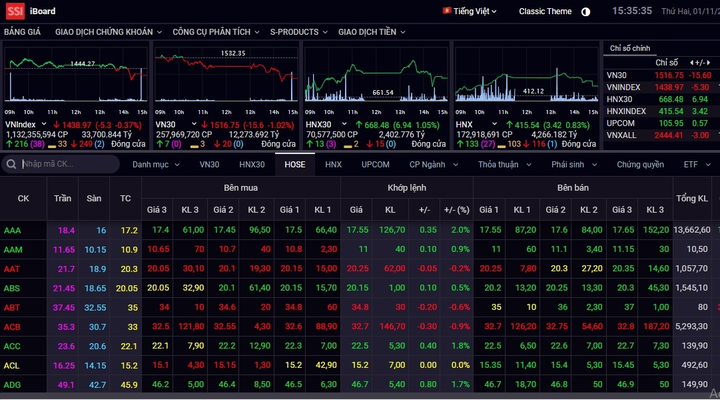Toggle the +/- (%) column header
This screenshot has height=400, width=720.
[x=455, y=209]
